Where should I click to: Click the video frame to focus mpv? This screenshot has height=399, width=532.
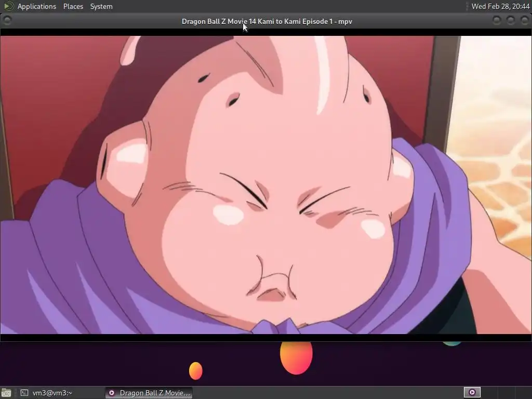point(266,185)
